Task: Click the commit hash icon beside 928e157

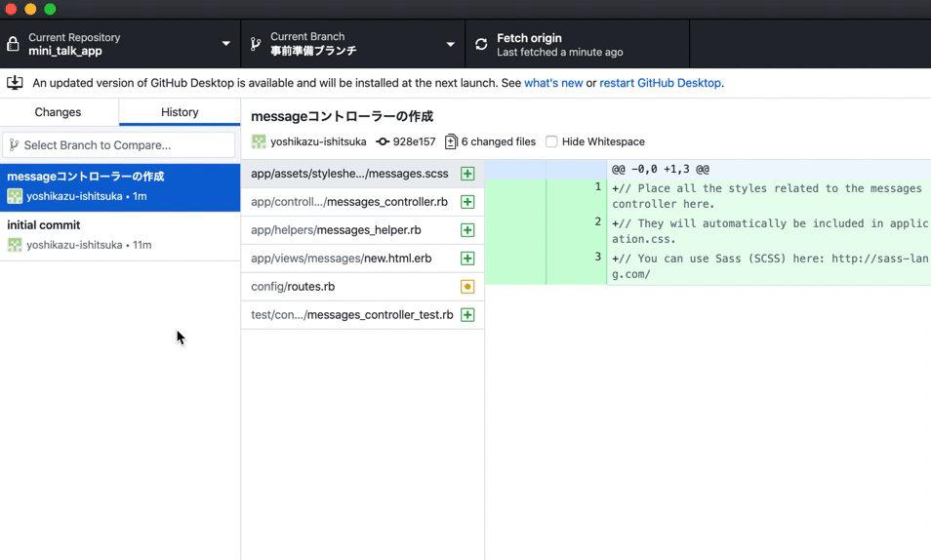Action: click(x=383, y=141)
